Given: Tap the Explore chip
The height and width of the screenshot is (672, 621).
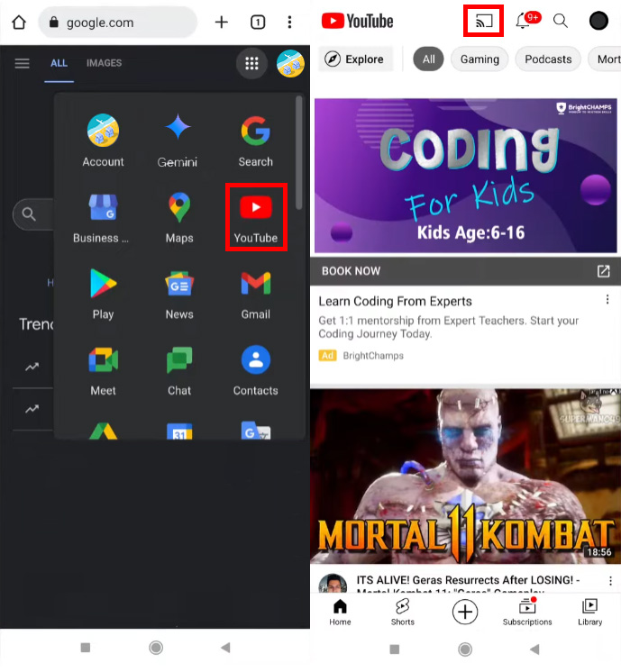Looking at the screenshot, I should (x=355, y=59).
